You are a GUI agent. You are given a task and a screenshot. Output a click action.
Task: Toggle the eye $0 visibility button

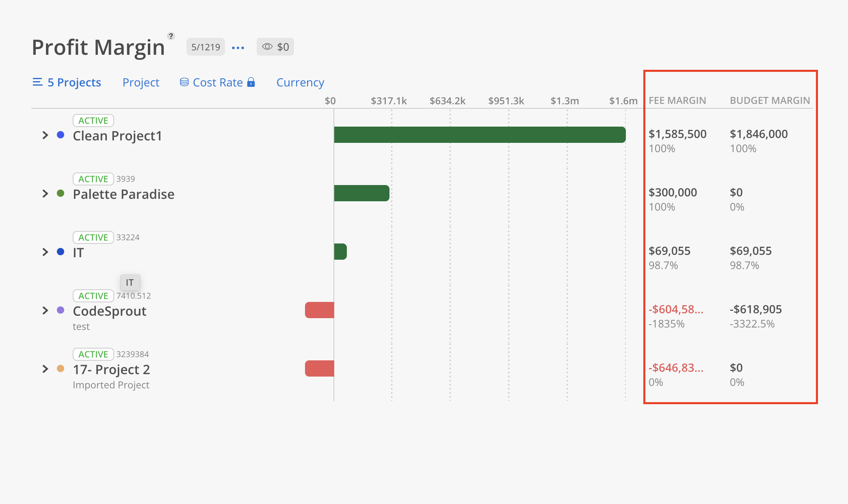pos(275,47)
